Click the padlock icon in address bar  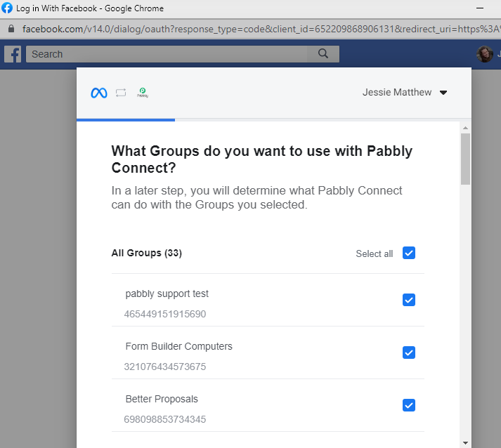[x=11, y=29]
